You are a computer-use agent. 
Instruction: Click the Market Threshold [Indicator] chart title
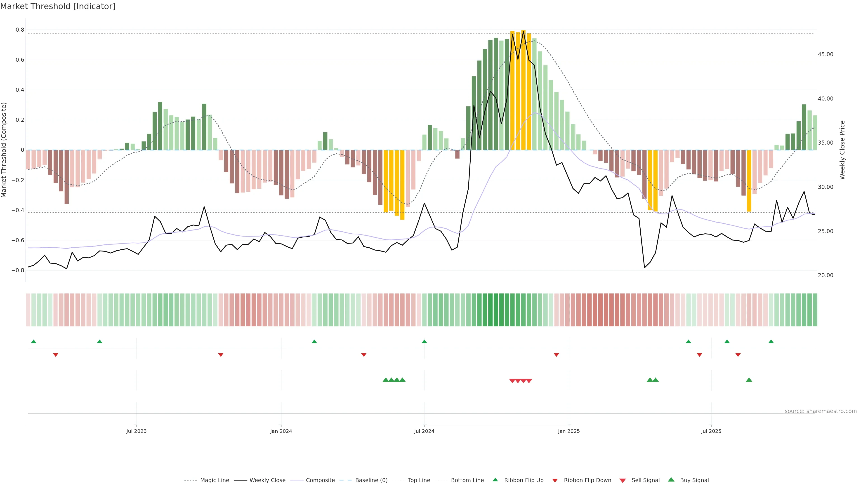pyautogui.click(x=58, y=6)
